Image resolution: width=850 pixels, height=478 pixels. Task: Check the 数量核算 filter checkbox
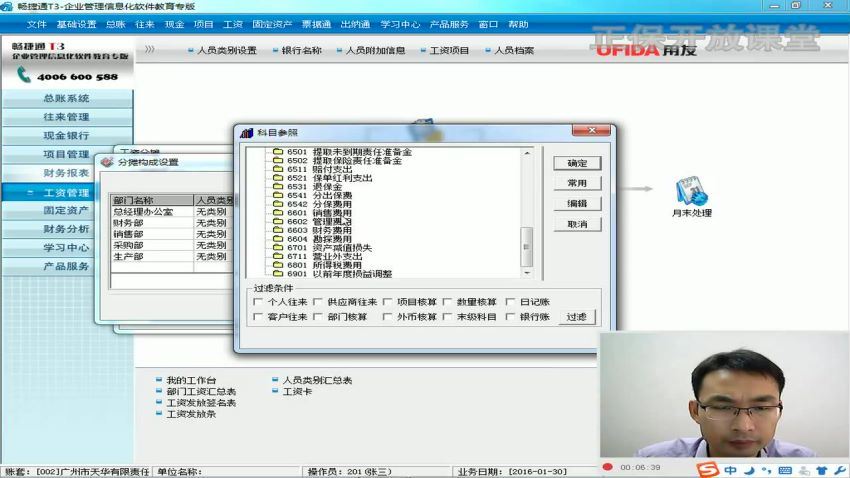[x=447, y=301]
